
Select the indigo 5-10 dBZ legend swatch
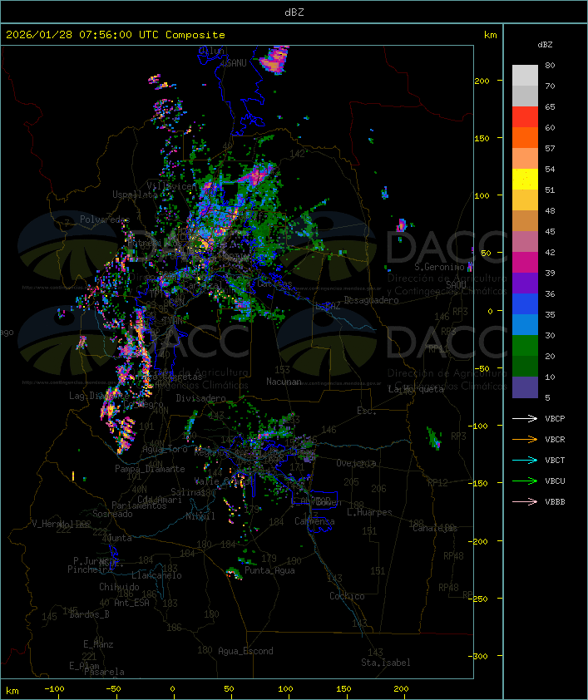coord(525,387)
